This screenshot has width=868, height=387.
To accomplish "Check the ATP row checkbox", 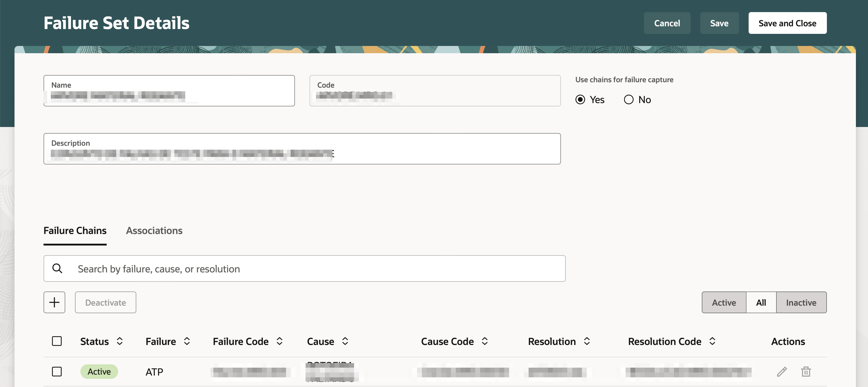I will point(57,372).
